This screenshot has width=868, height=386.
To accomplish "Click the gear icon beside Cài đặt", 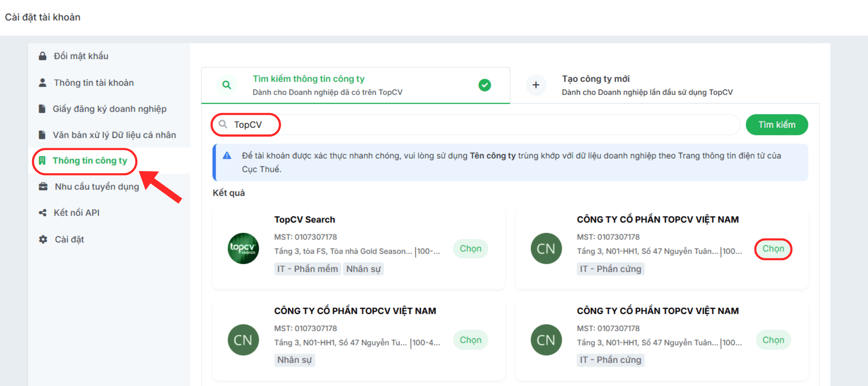I will tap(43, 239).
